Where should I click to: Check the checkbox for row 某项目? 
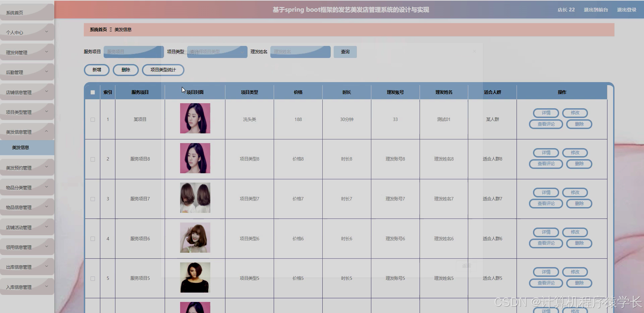[x=93, y=120]
